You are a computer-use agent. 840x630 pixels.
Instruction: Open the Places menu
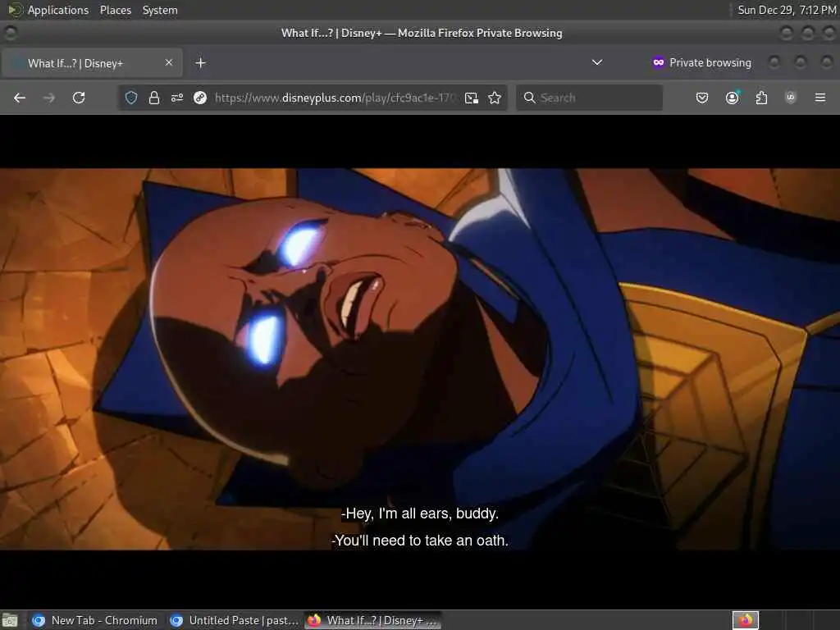point(115,10)
